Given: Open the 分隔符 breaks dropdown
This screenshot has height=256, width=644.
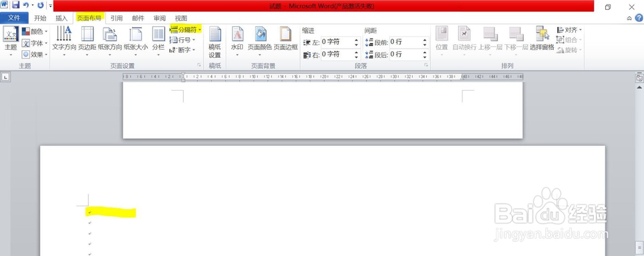Looking at the screenshot, I should pyautogui.click(x=185, y=30).
